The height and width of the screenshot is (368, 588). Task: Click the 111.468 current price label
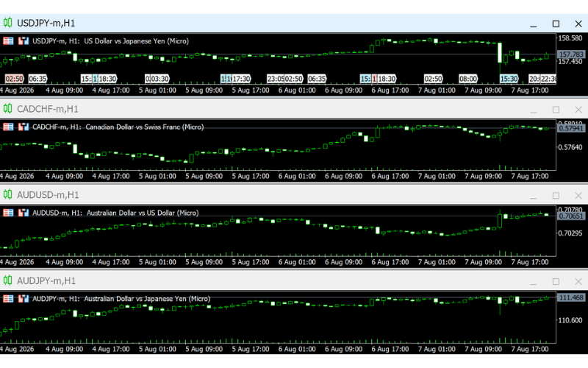571,298
